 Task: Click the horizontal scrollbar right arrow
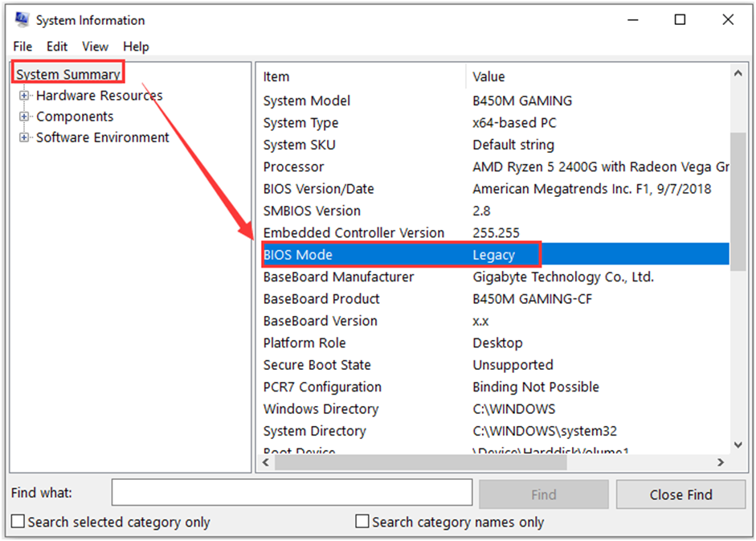[x=721, y=462]
